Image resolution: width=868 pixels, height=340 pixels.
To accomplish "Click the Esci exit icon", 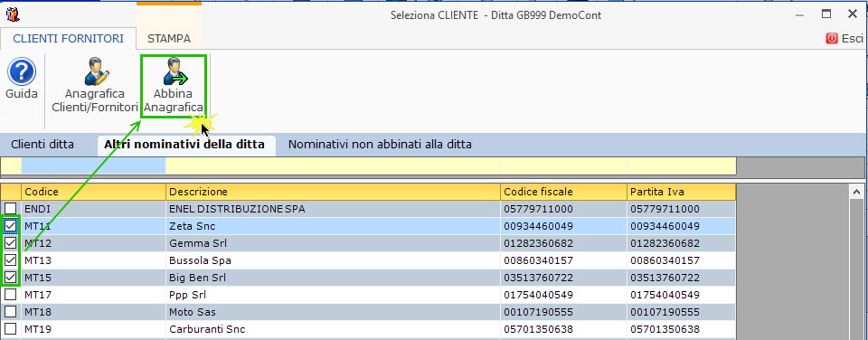I will click(832, 38).
